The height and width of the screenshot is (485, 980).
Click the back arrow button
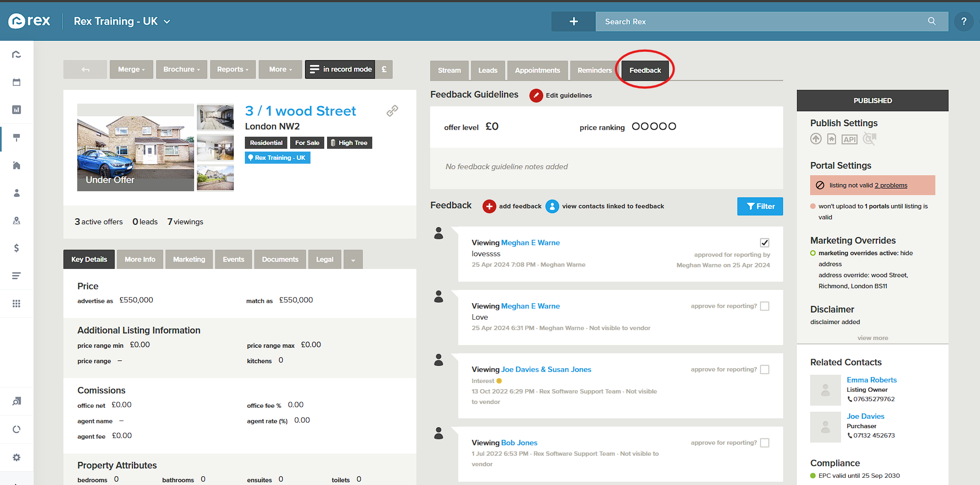tap(85, 69)
